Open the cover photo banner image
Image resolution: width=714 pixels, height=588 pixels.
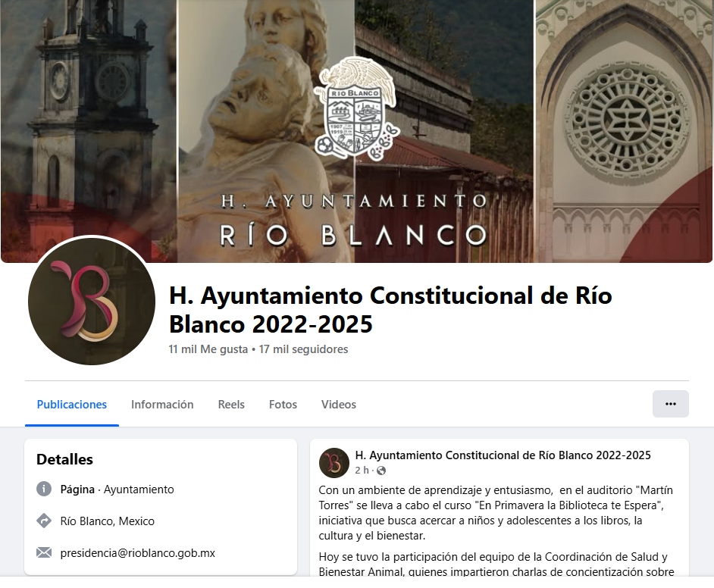tap(356, 131)
